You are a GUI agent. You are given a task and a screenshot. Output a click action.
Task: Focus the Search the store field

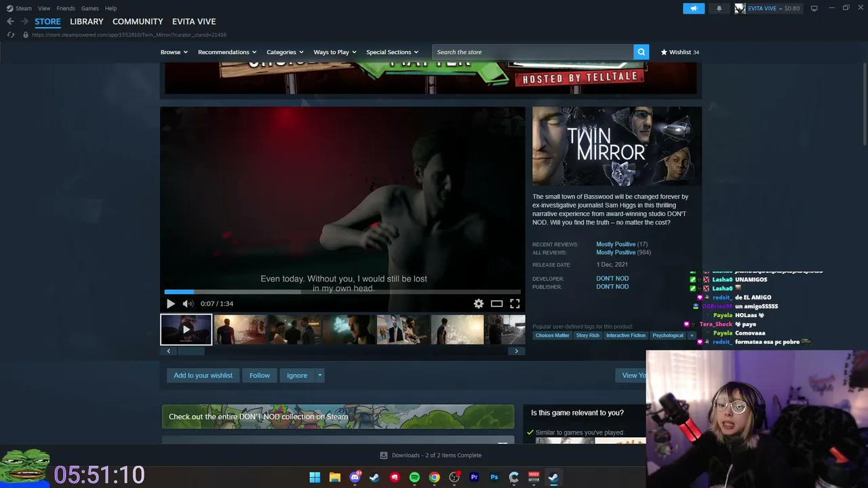pos(533,52)
